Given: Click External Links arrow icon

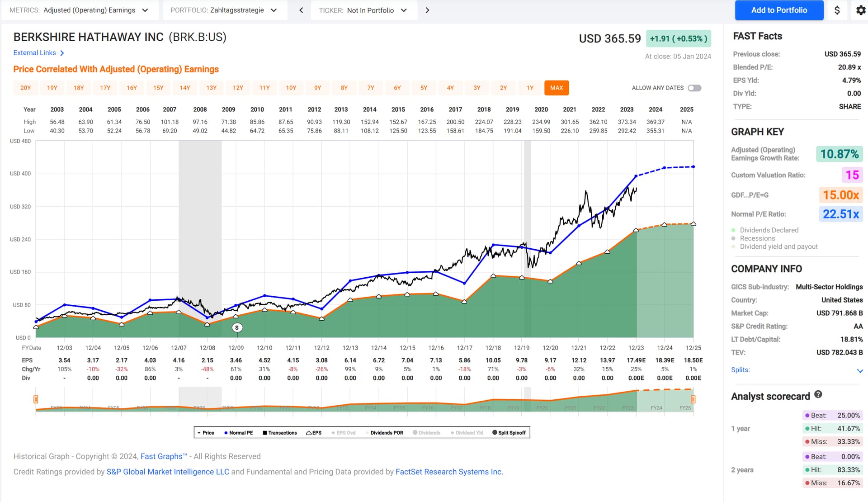Looking at the screenshot, I should tap(62, 53).
